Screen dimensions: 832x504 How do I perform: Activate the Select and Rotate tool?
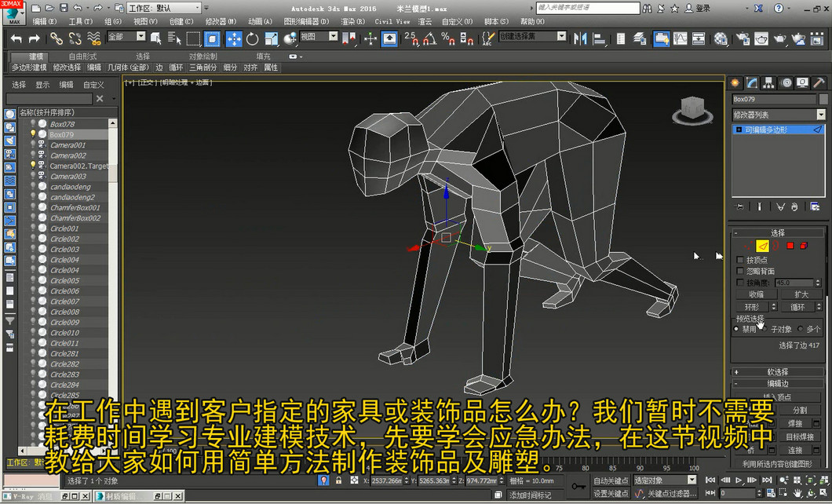coord(253,38)
